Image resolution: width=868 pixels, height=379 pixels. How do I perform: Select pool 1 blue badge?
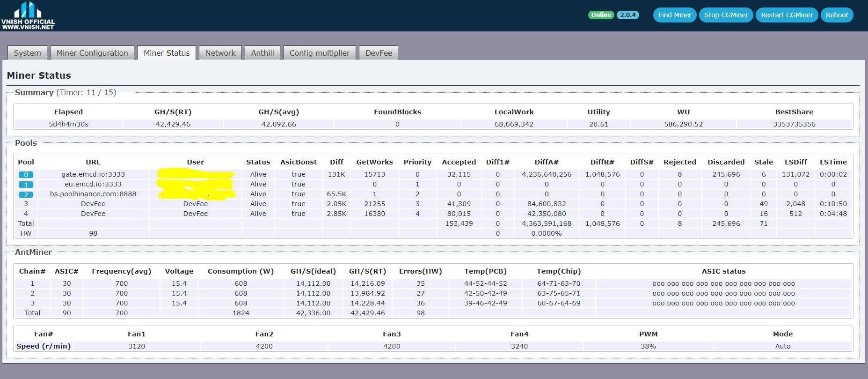point(26,185)
